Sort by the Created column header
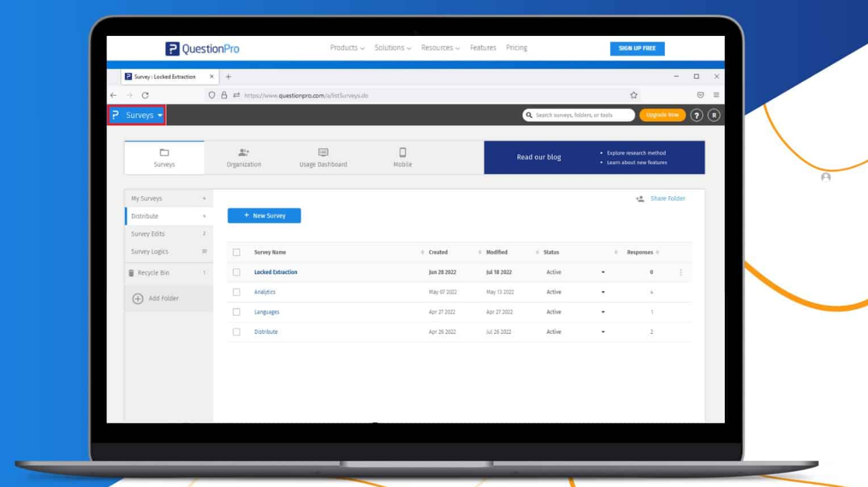 [x=438, y=252]
